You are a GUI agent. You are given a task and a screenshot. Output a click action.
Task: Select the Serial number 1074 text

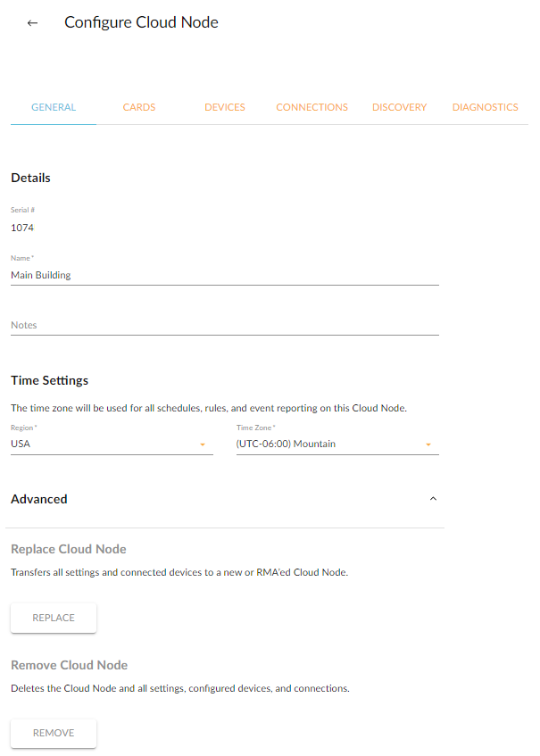coord(21,228)
